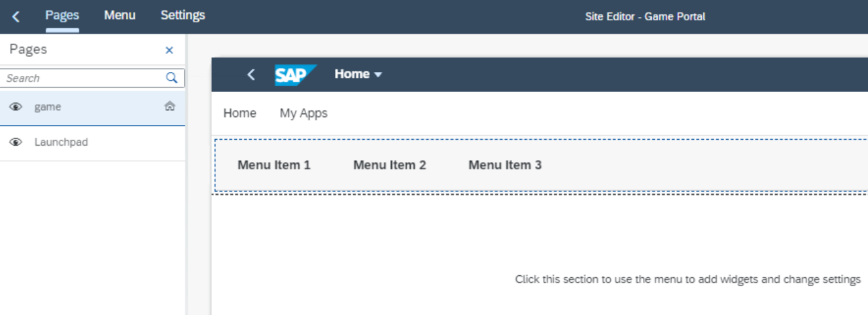This screenshot has width=868, height=315.
Task: Toggle visibility of the game page
Action: pyautogui.click(x=16, y=107)
